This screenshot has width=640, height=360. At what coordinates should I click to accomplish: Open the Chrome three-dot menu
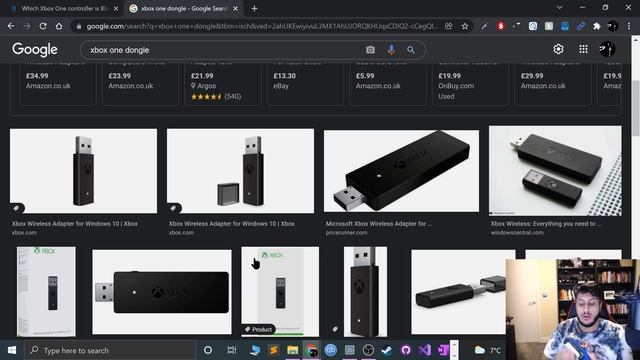(x=629, y=26)
